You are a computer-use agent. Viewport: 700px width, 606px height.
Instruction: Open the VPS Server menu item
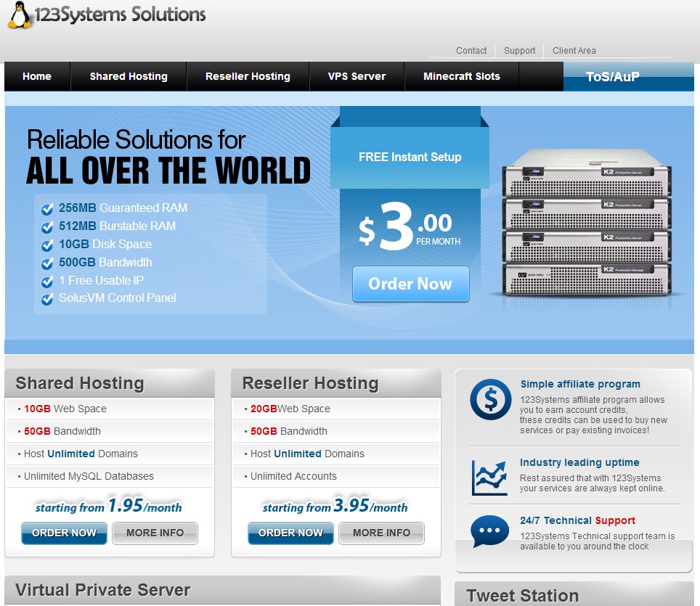(357, 76)
